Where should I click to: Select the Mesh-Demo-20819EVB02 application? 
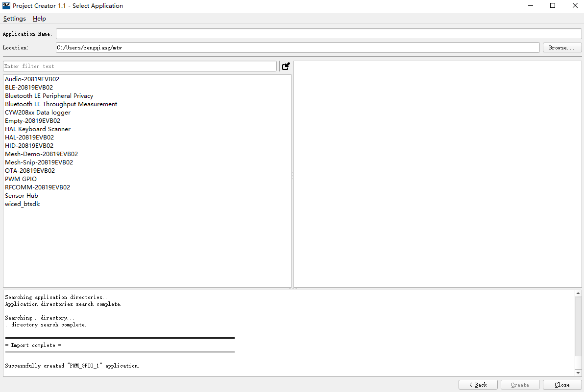(41, 154)
